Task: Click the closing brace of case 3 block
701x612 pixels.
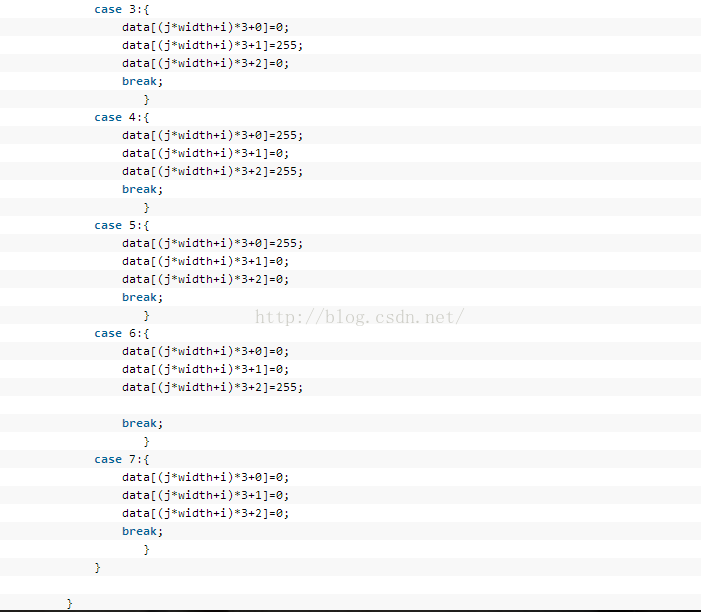Action: [x=146, y=100]
